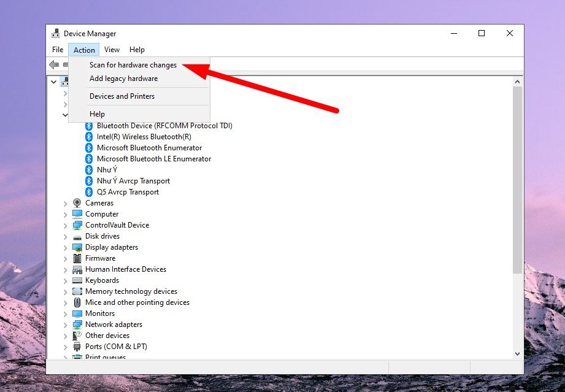Click the Keyboards category icon
Image resolution: width=565 pixels, height=392 pixels.
77,280
